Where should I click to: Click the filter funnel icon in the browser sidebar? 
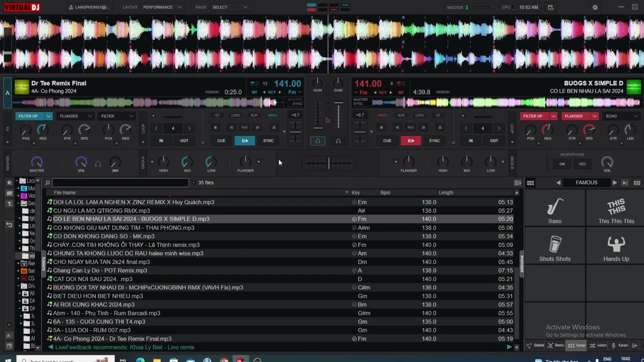click(9, 204)
